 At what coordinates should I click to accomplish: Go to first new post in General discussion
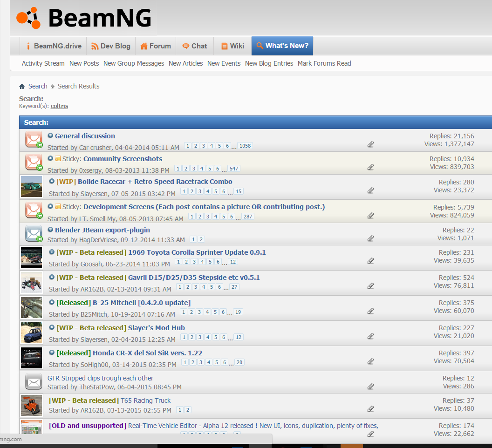click(50, 136)
